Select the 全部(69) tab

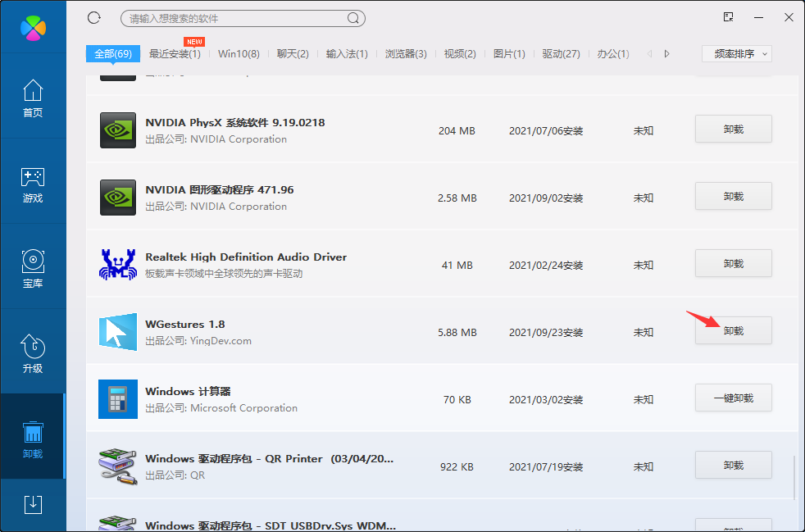pyautogui.click(x=113, y=54)
